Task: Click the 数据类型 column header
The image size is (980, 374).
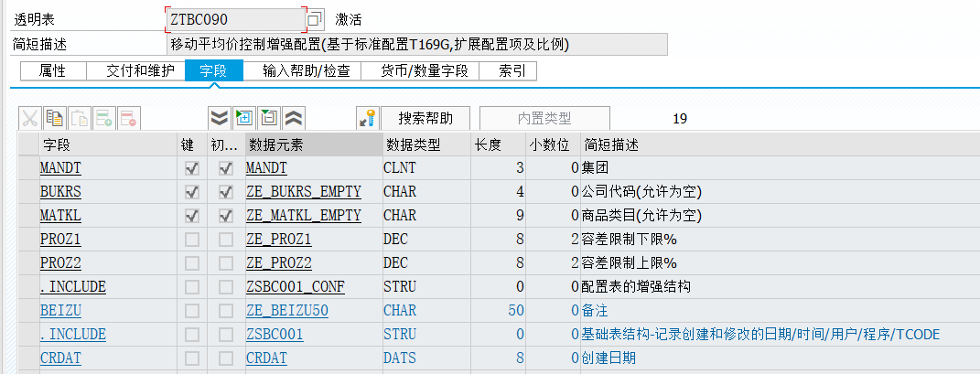Action: [427, 144]
